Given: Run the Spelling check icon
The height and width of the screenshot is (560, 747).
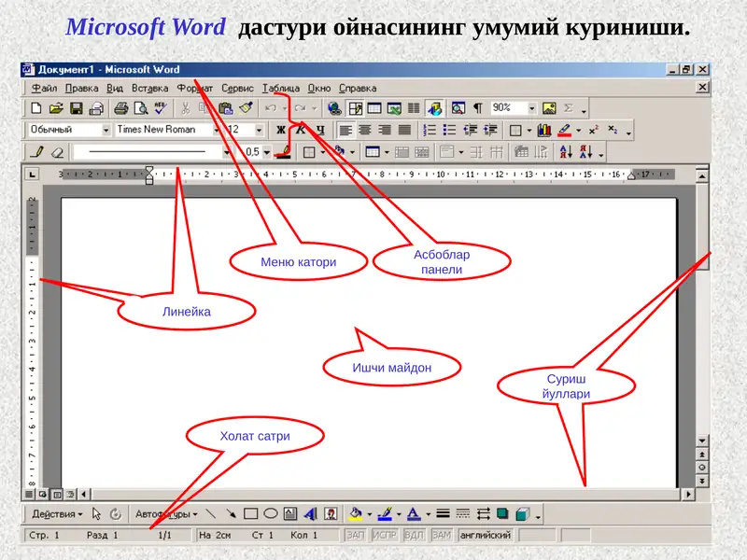Looking at the screenshot, I should pos(161,108).
